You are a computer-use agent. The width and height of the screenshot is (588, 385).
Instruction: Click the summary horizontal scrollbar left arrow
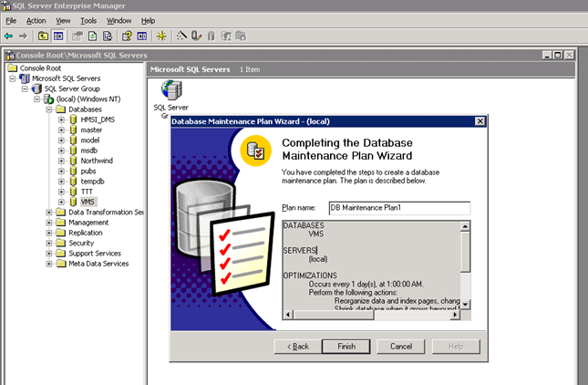[x=288, y=315]
